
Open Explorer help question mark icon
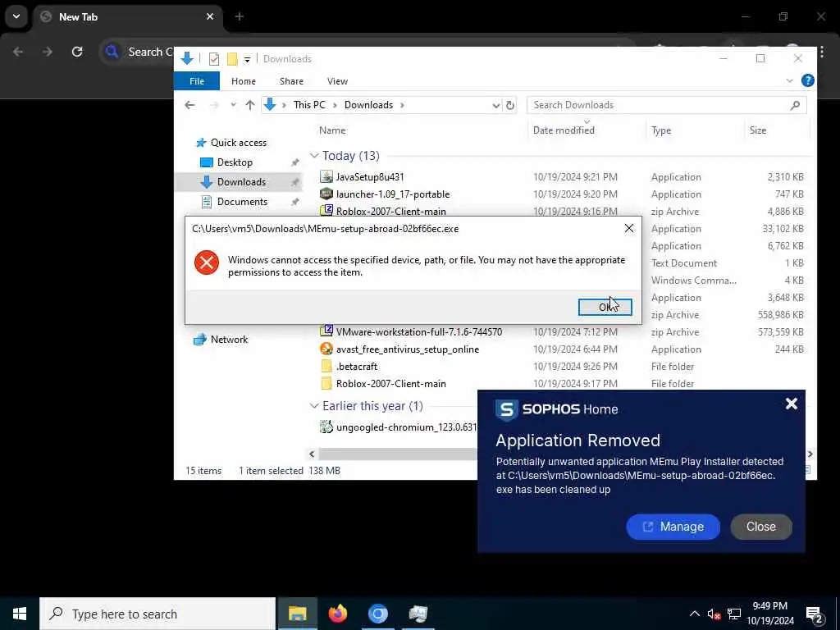click(x=807, y=81)
